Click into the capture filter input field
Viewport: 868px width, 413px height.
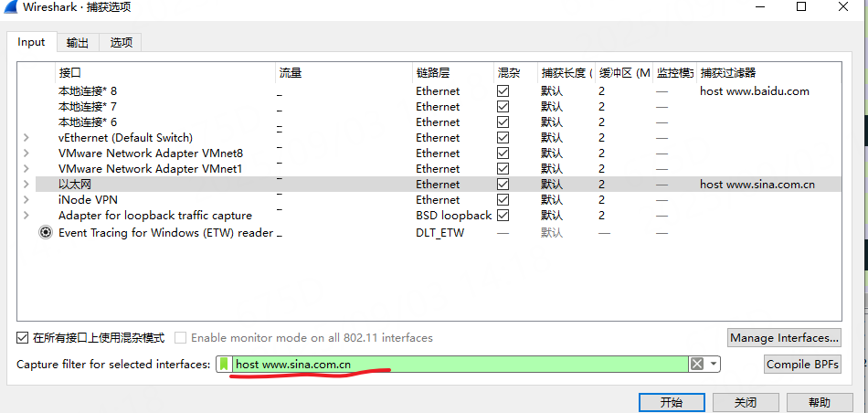point(460,364)
